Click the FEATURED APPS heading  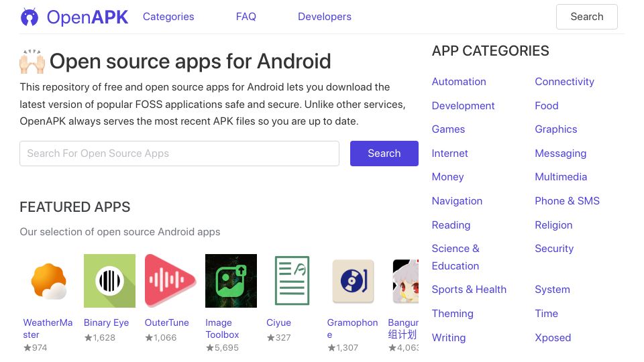74,207
